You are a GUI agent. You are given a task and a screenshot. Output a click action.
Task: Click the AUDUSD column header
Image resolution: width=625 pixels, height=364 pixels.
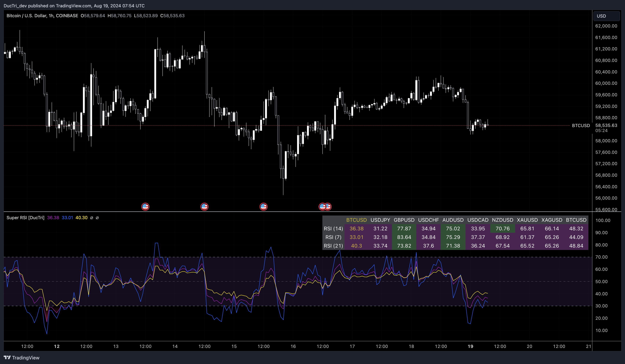pos(453,220)
